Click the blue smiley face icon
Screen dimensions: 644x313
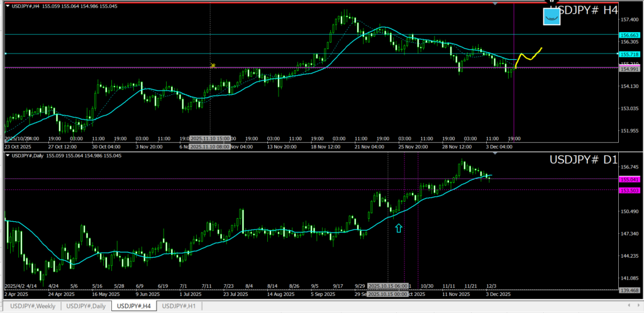click(x=552, y=17)
